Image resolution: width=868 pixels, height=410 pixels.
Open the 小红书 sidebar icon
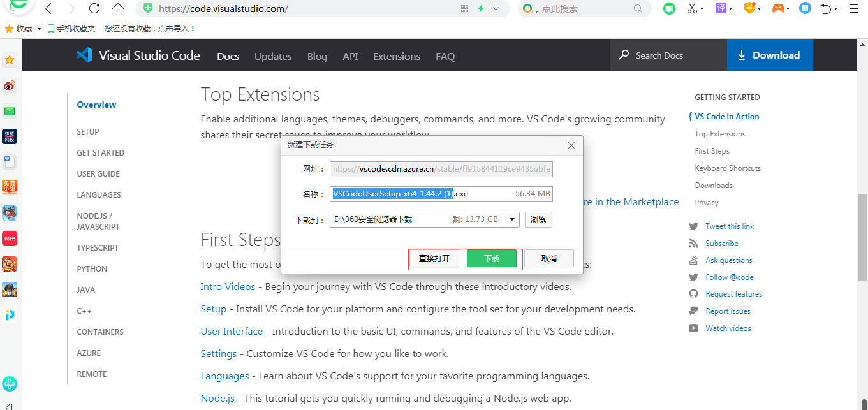click(10, 238)
